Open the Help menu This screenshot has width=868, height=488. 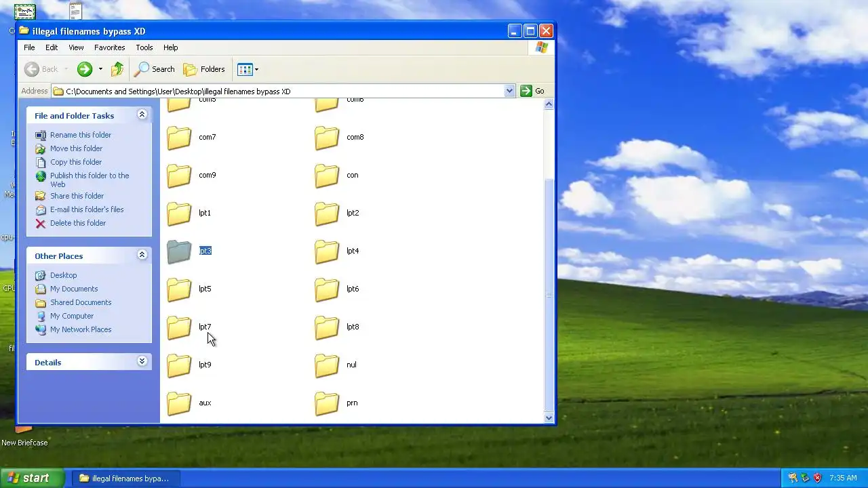[x=170, y=47]
